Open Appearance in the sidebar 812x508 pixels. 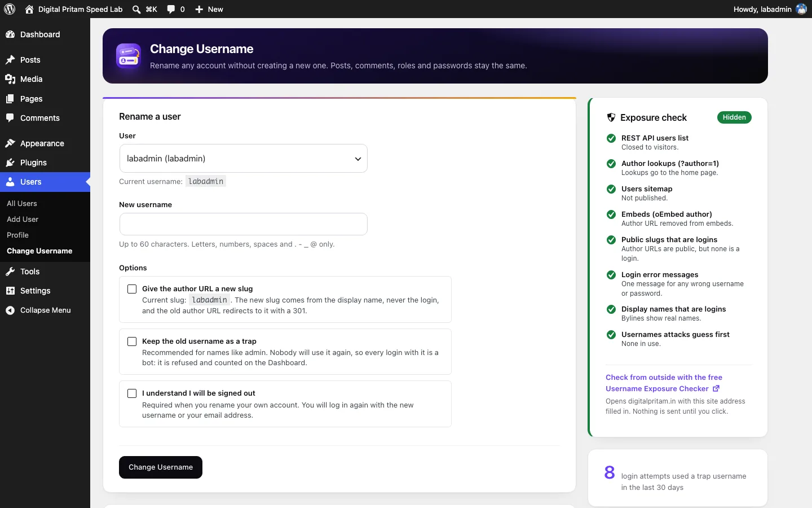[45, 143]
